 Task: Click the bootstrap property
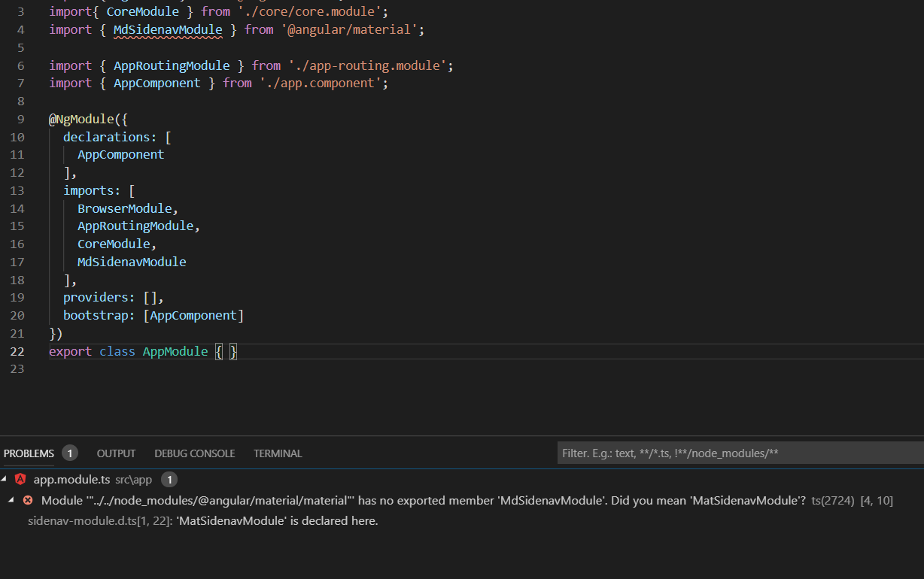pyautogui.click(x=96, y=315)
